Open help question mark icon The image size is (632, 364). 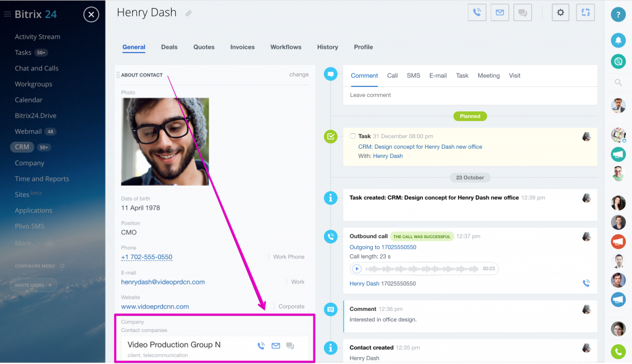618,15
